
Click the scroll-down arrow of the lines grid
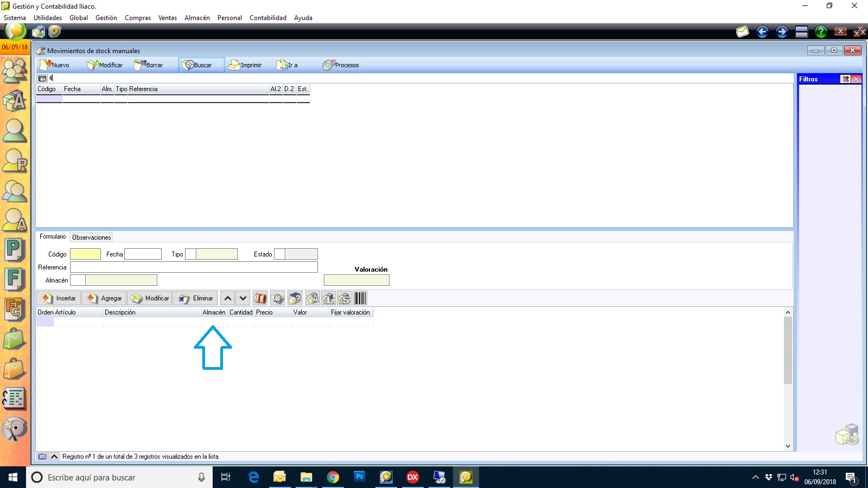coord(788,446)
